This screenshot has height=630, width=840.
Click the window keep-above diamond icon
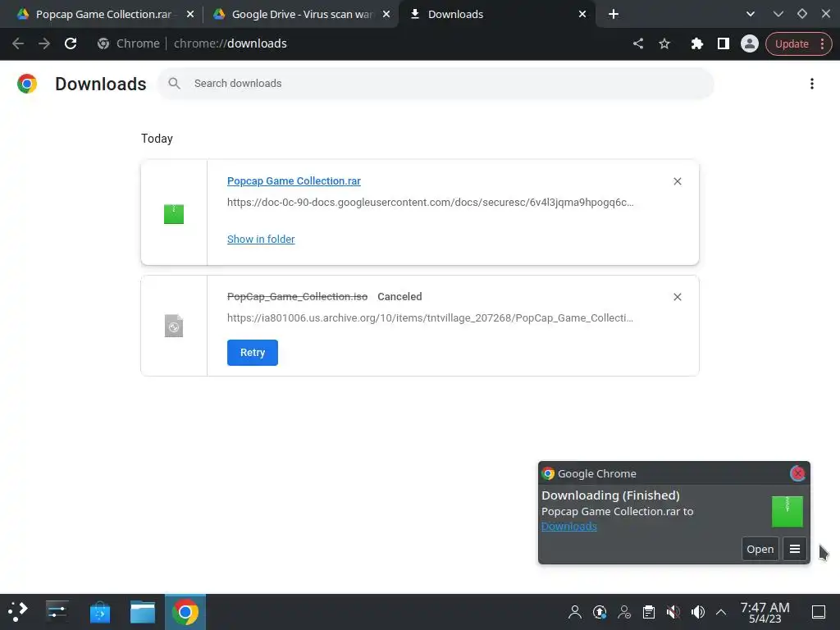click(x=802, y=14)
